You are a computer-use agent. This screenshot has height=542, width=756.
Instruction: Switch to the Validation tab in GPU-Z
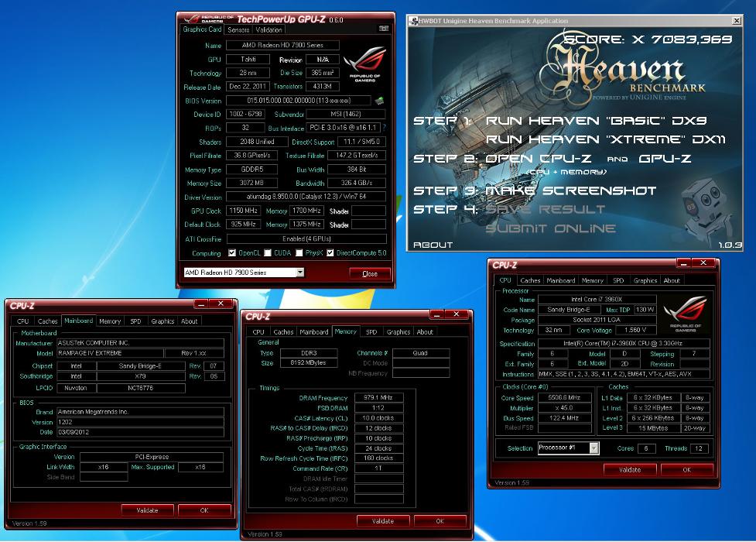(x=269, y=30)
